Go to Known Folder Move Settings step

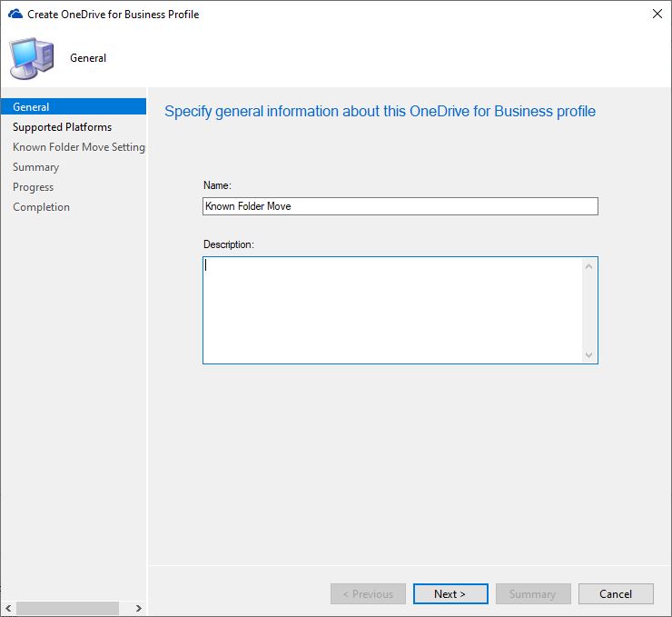click(x=79, y=147)
